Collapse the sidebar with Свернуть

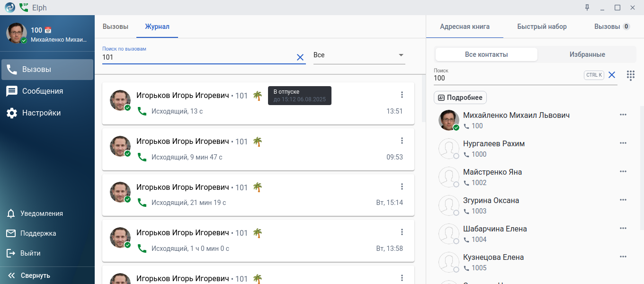tap(29, 275)
